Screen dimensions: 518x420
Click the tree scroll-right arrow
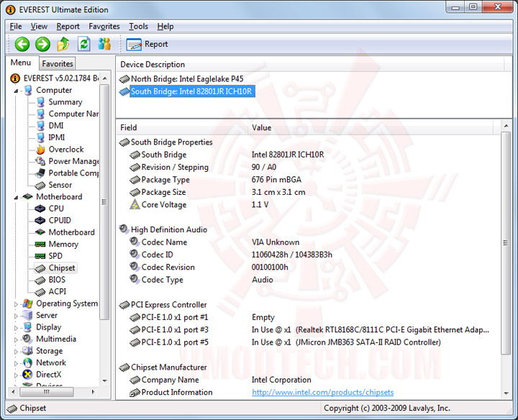(93, 392)
